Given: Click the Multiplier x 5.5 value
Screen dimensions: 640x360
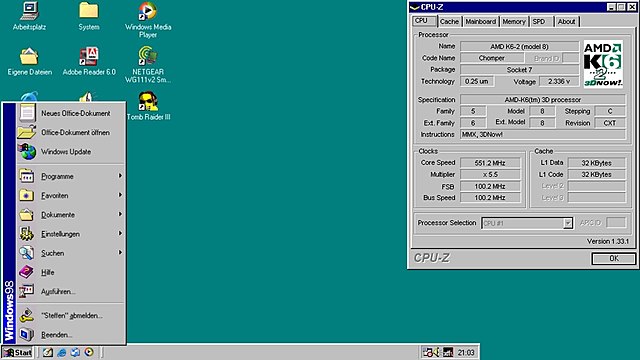Looking at the screenshot, I should click(x=490, y=174).
